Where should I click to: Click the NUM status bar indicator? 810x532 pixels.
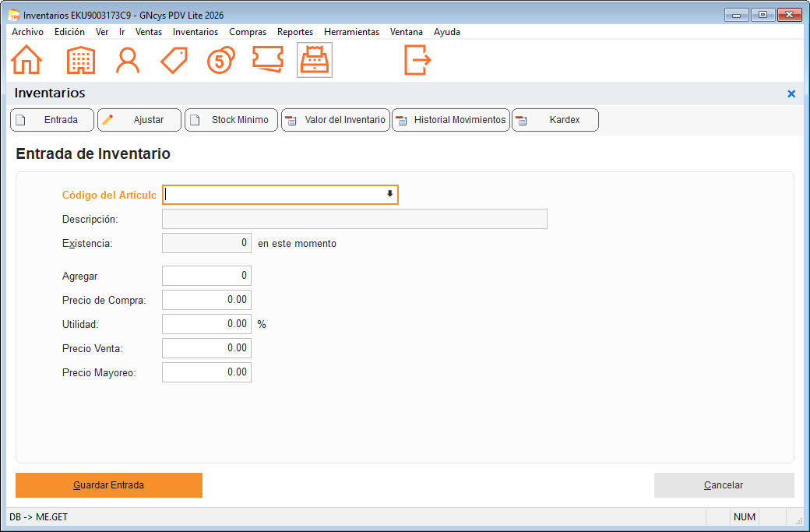coord(745,517)
